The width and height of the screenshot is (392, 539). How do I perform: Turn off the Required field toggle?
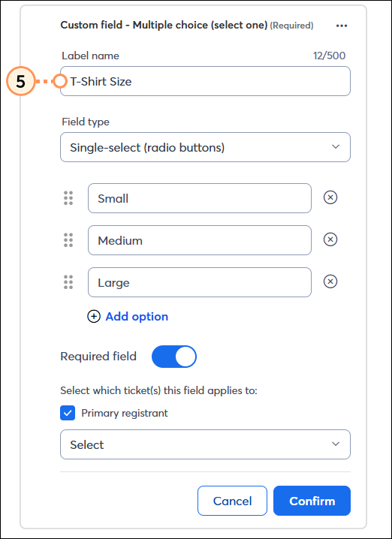174,357
